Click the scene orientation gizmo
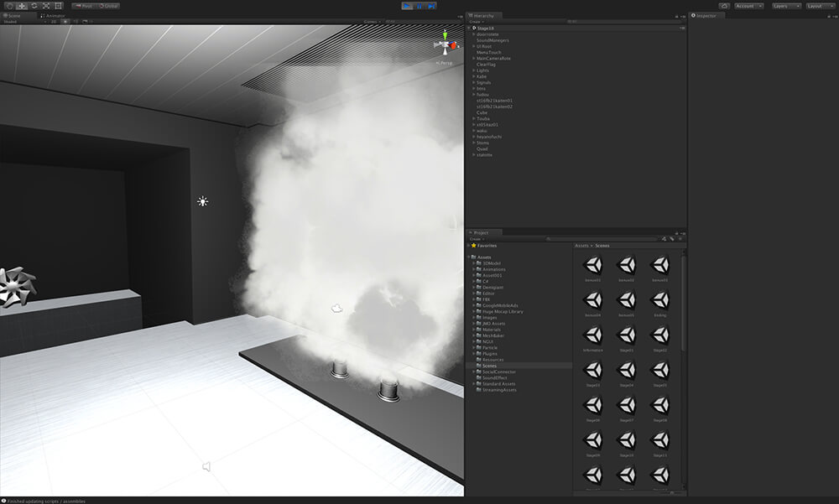This screenshot has height=504, width=839. (x=444, y=44)
